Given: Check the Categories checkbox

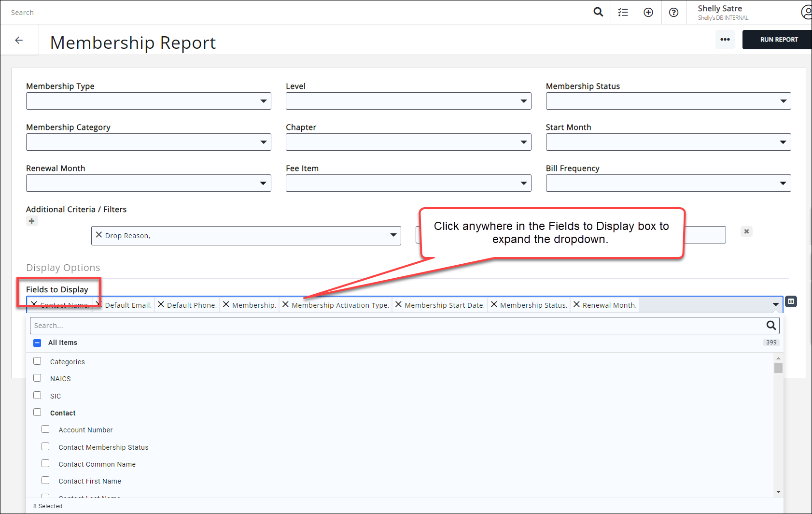Looking at the screenshot, I should pyautogui.click(x=37, y=361).
